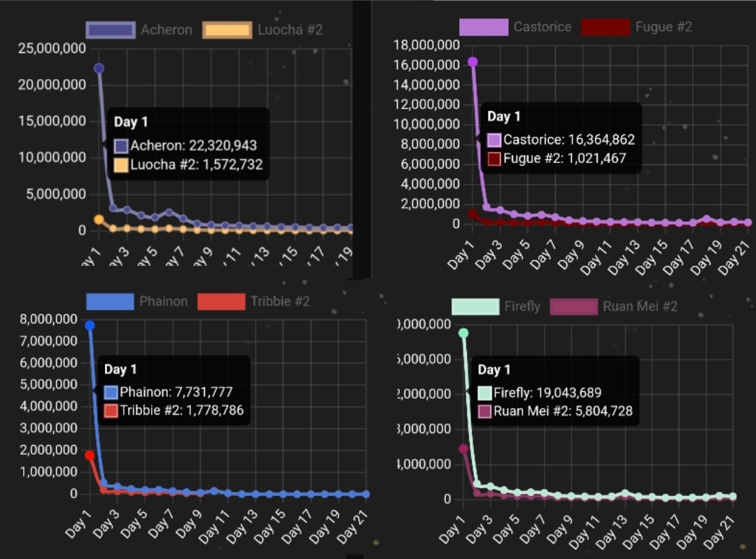Toggle the Luocha #2 series via its legend label
This screenshot has width=756, height=559.
click(290, 30)
